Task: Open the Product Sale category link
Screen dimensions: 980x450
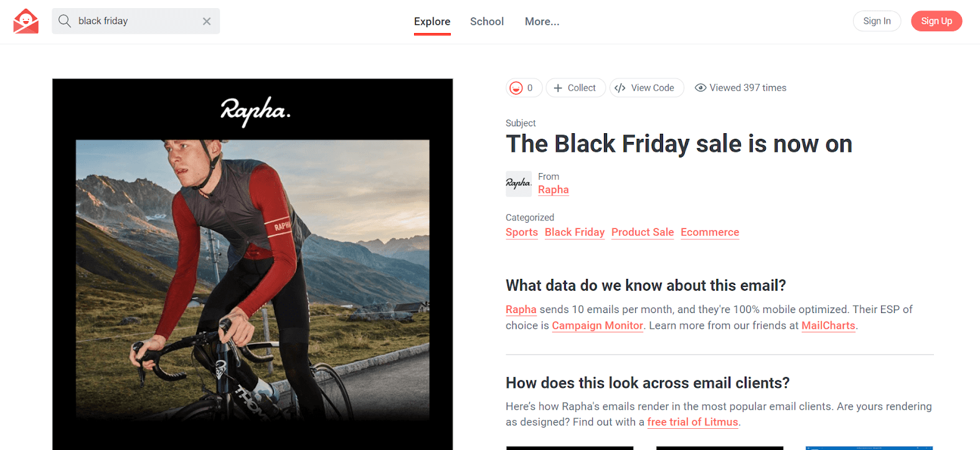Action: coord(643,232)
